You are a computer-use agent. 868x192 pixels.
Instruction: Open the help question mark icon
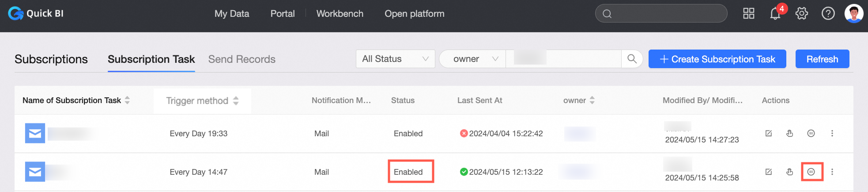tap(828, 14)
